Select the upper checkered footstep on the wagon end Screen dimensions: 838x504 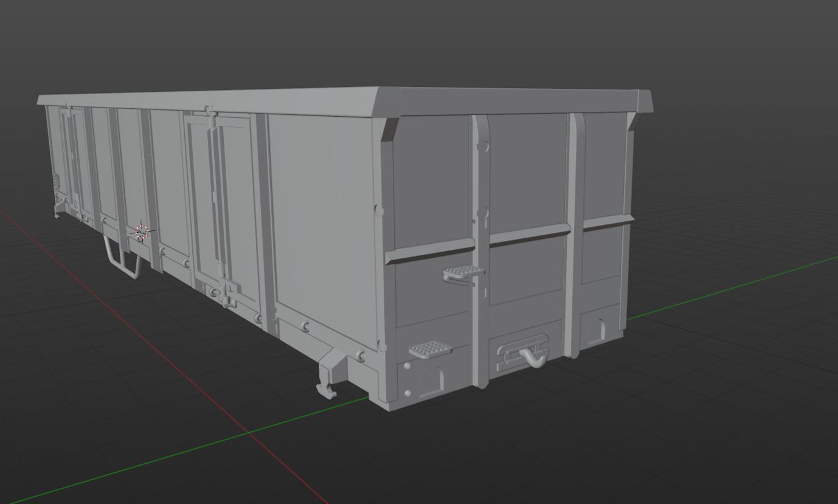tap(462, 272)
